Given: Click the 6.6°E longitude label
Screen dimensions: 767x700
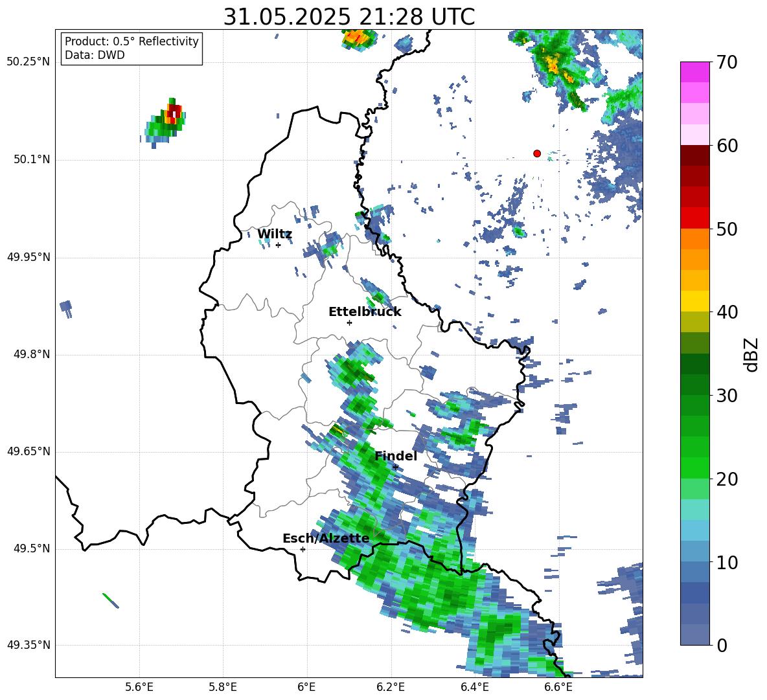Looking at the screenshot, I should click(x=558, y=687).
